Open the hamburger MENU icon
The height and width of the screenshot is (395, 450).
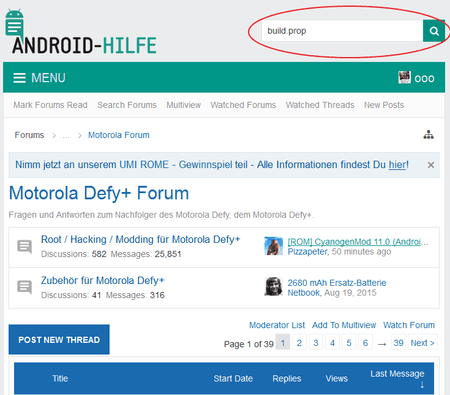[x=19, y=78]
